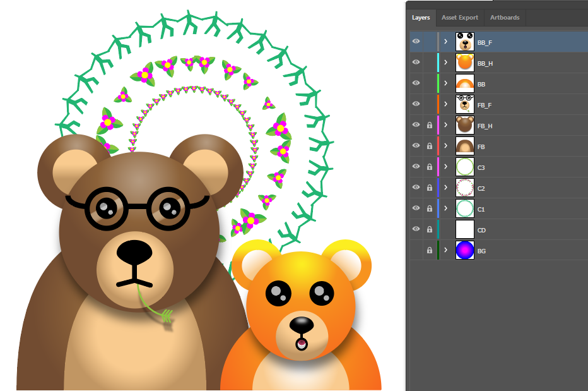Hide the BB_H layer
The image size is (588, 391).
(416, 63)
